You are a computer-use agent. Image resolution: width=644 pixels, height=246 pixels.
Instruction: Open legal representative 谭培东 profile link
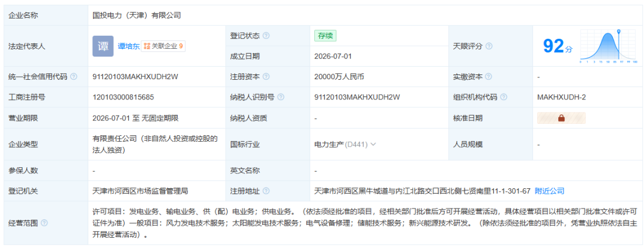tap(129, 46)
